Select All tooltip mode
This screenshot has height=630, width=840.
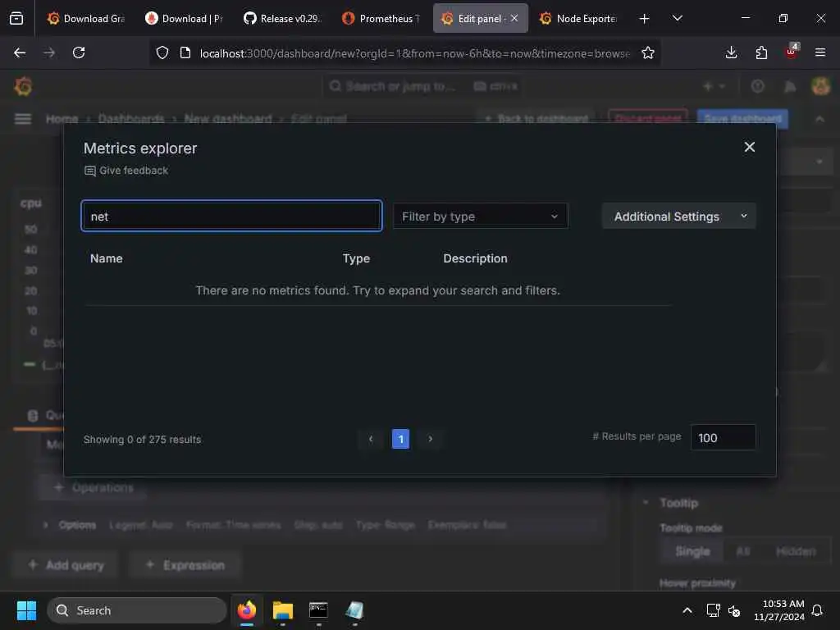[743, 551]
